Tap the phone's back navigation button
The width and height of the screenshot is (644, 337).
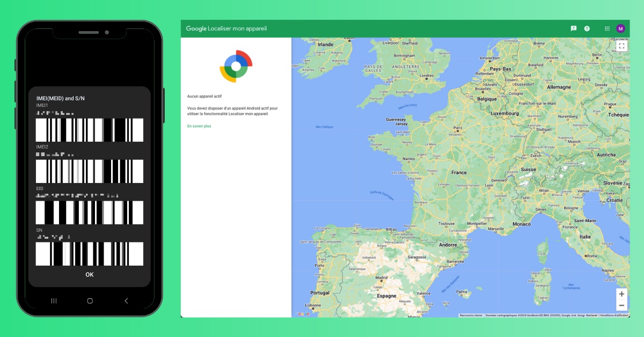[x=126, y=301]
